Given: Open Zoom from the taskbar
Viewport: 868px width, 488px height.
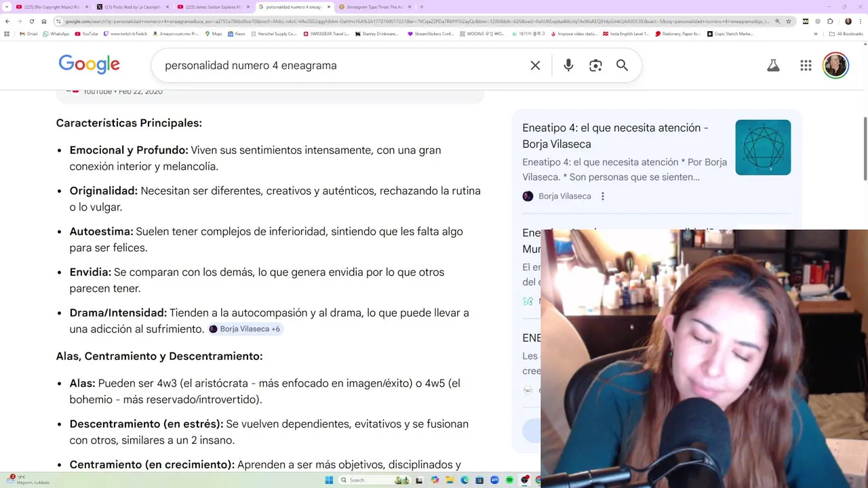Looking at the screenshot, I should 494,480.
